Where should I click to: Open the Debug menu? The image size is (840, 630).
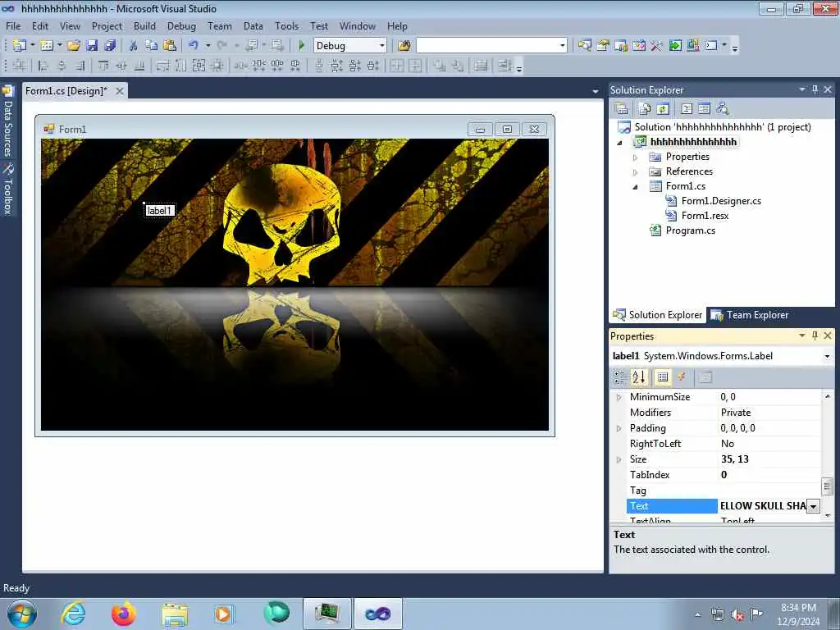(181, 25)
